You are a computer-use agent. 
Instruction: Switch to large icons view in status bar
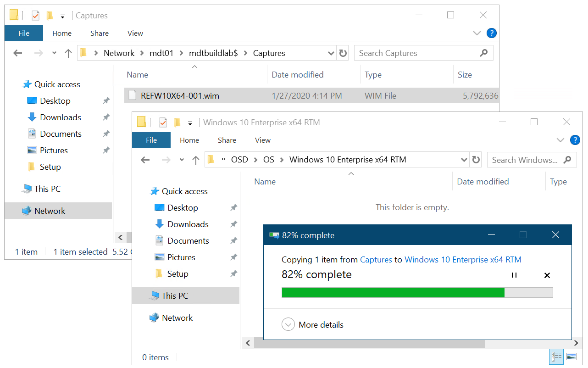[571, 357]
